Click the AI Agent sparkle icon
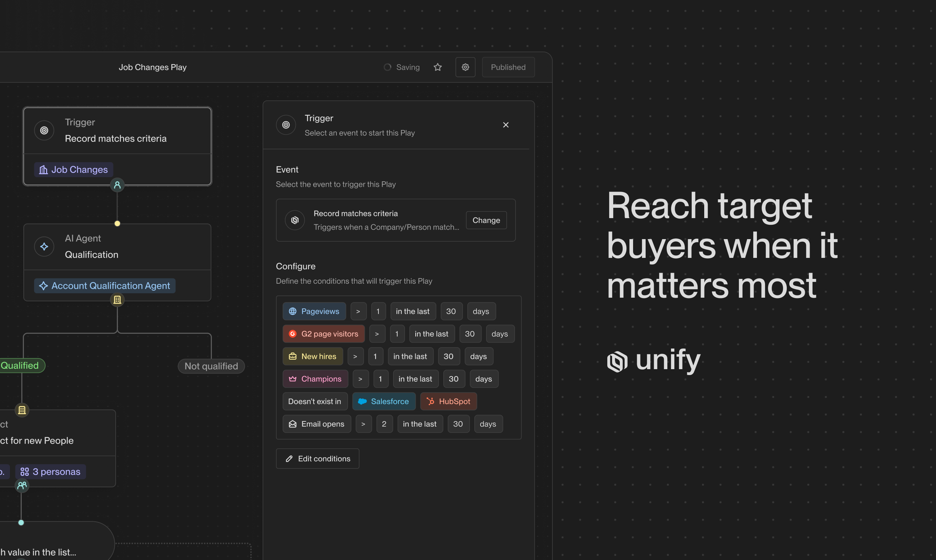936x560 pixels. [x=44, y=247]
